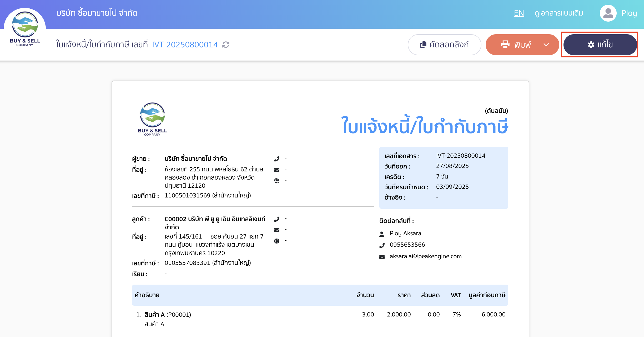The width and height of the screenshot is (644, 337).
Task: Click the ราคา column header
Action: tap(404, 295)
